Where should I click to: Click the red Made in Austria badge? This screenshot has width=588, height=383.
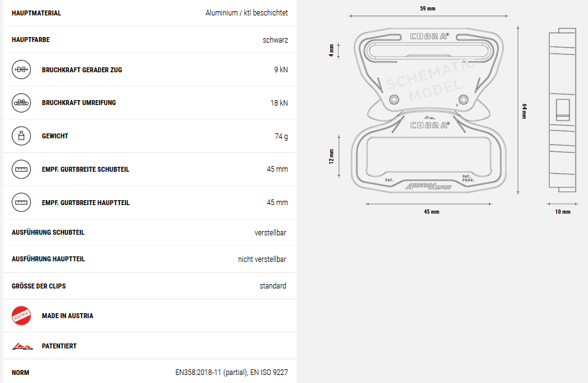point(22,316)
